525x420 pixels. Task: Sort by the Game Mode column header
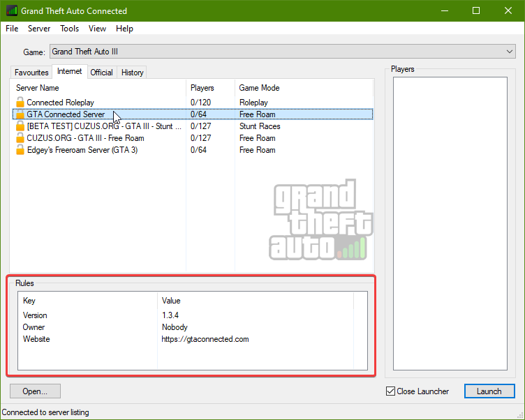(x=304, y=88)
